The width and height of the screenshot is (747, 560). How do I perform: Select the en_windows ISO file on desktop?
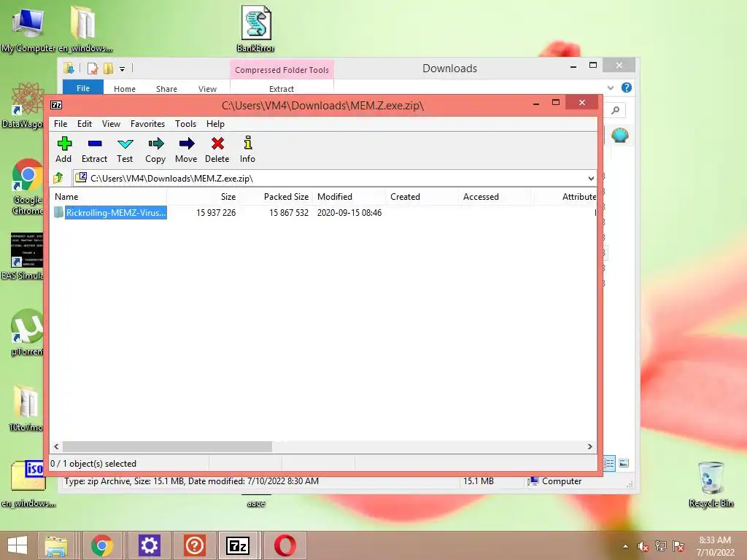[x=28, y=484]
